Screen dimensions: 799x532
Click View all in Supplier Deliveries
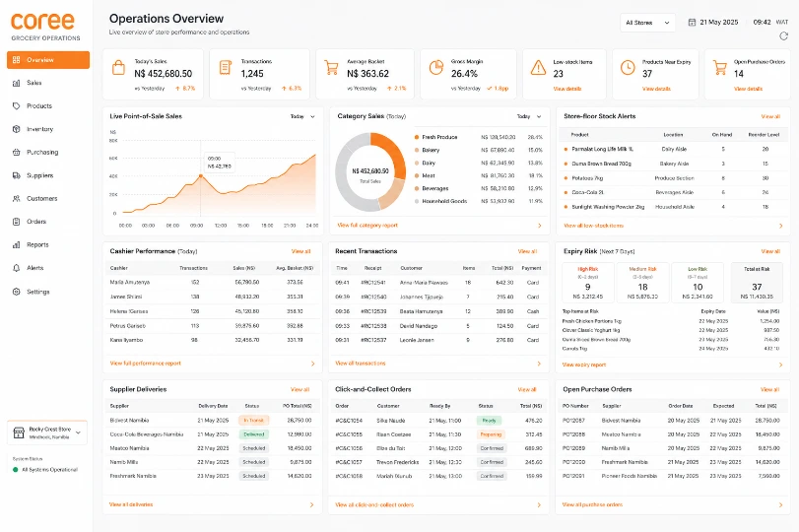point(300,389)
